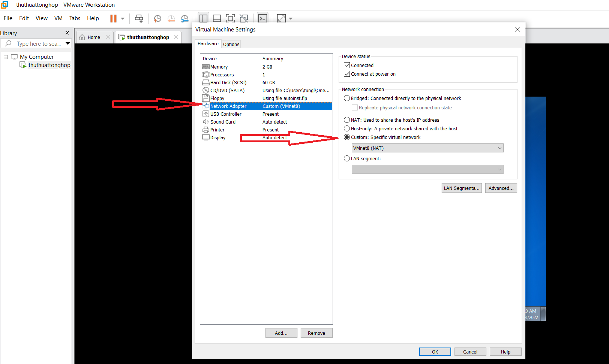Image resolution: width=609 pixels, height=364 pixels.
Task: Select the Bridged network radio button
Action: pos(347,98)
